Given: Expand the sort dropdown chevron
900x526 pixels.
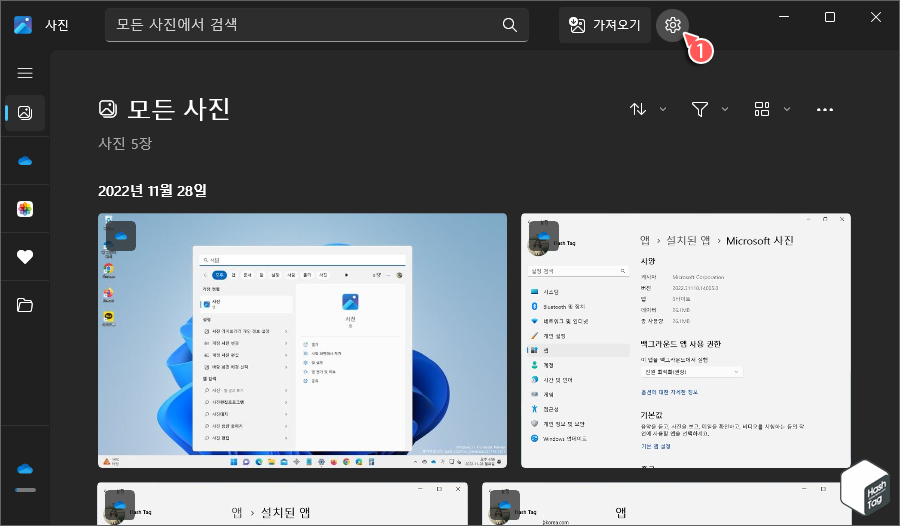Looking at the screenshot, I should (x=663, y=109).
